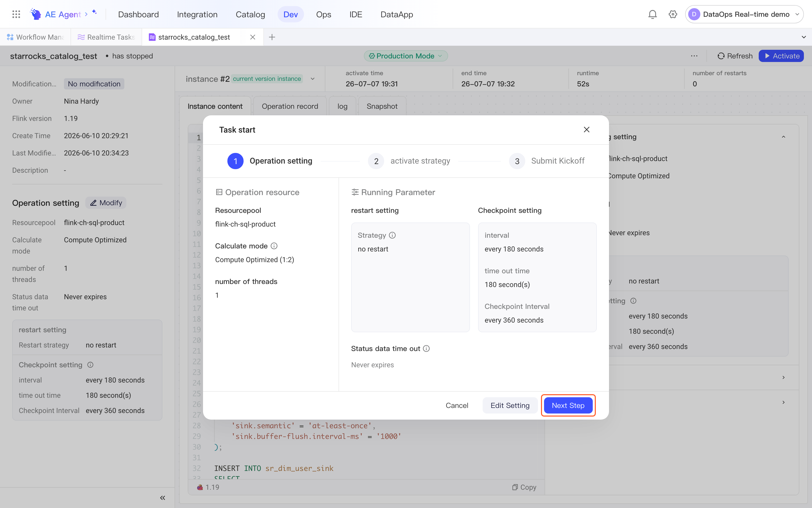Expand the second collapsed right panel section
Screen dimensions: 812x508
click(784, 402)
